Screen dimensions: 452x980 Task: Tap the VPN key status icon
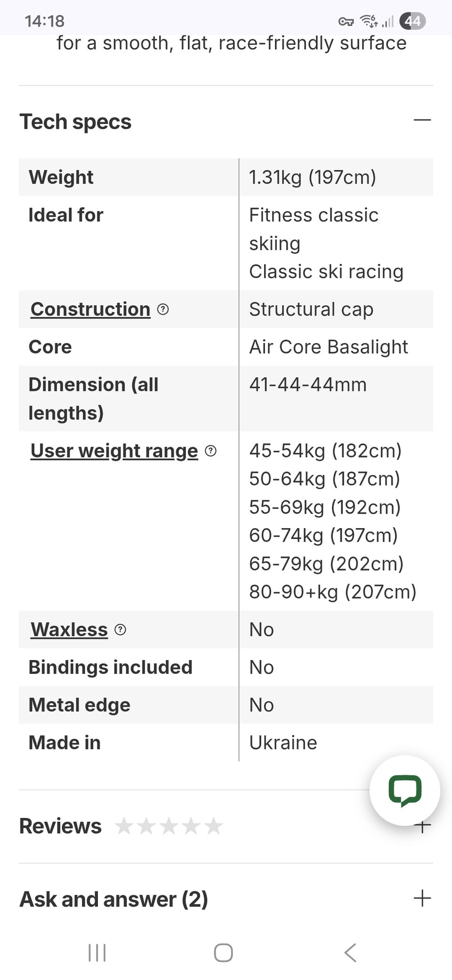(346, 22)
